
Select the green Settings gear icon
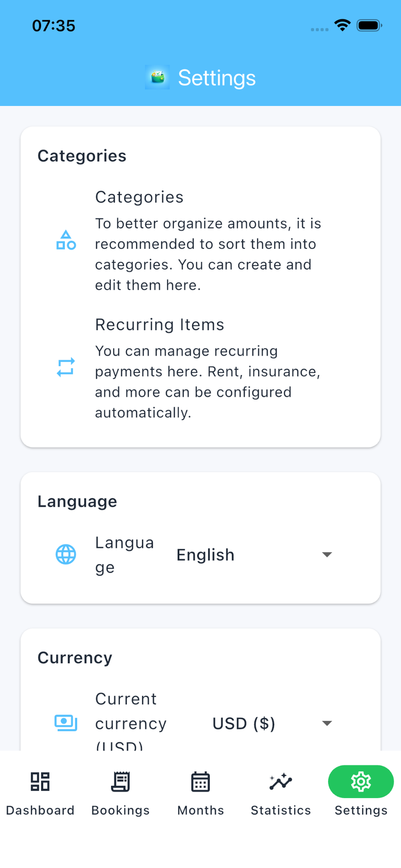361,781
